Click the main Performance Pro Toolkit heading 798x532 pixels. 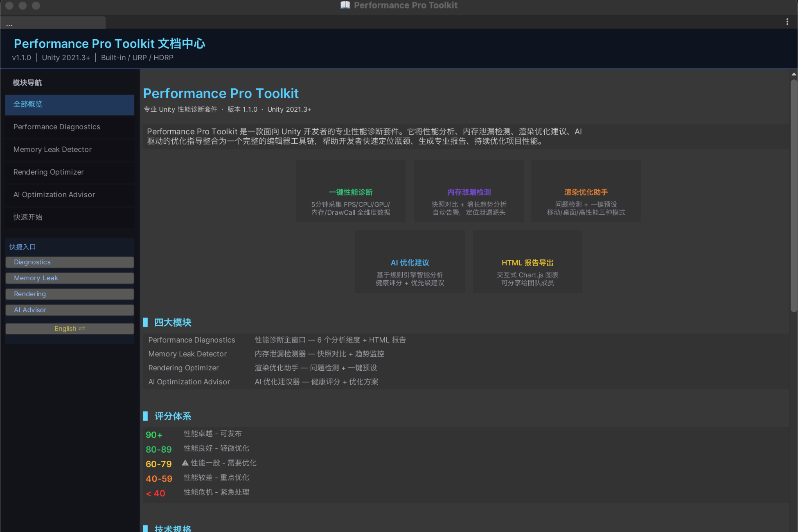pos(221,93)
